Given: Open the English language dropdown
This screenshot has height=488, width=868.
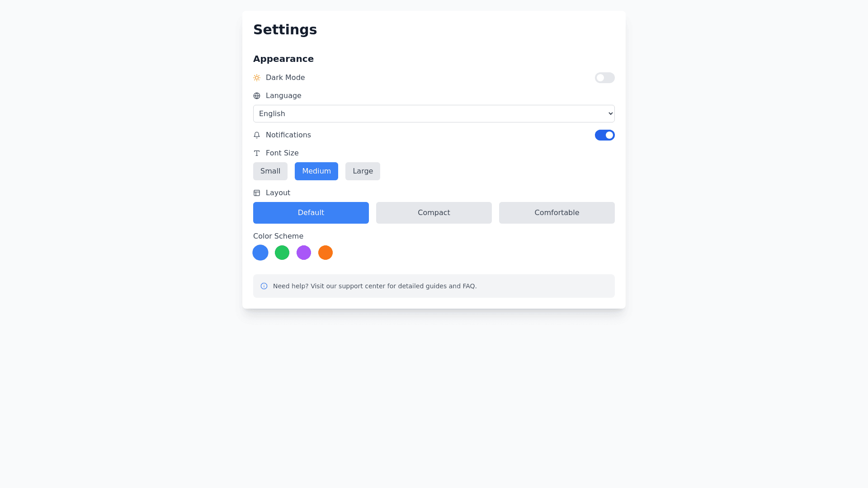Looking at the screenshot, I should coord(434,113).
